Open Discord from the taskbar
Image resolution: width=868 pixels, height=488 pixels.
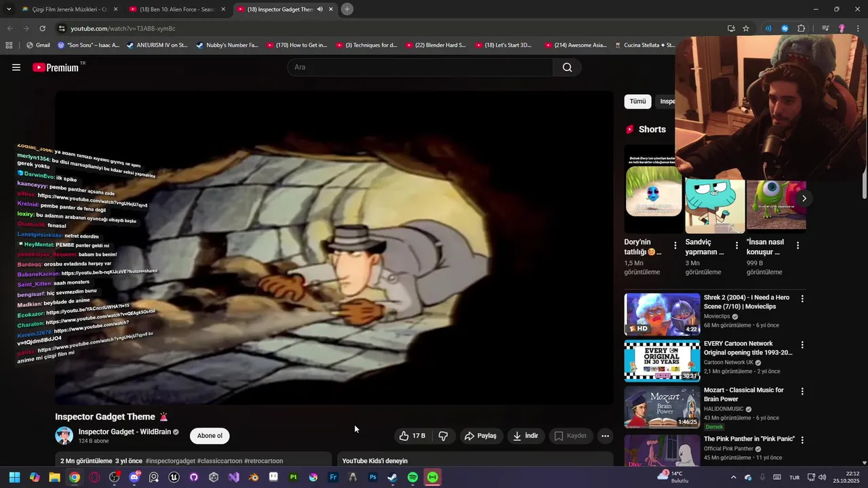click(x=134, y=477)
